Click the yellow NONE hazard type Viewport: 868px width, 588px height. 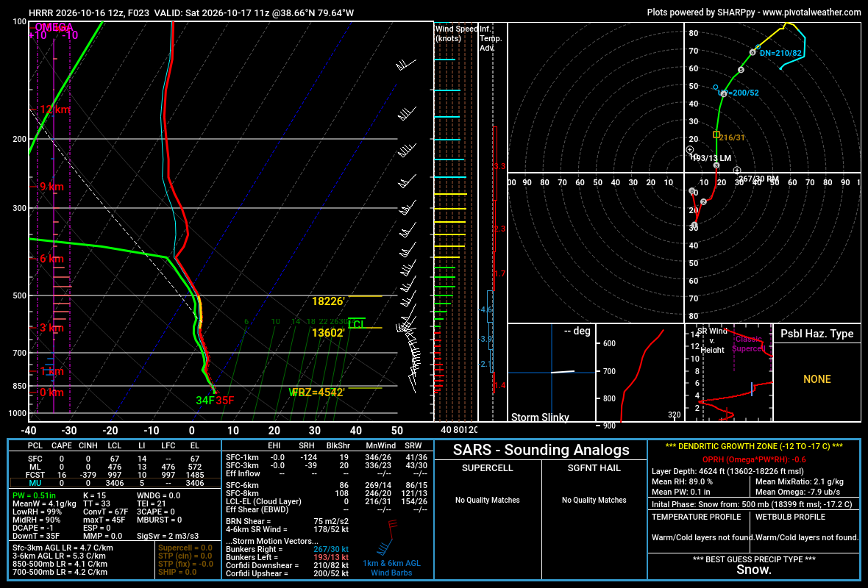click(x=817, y=379)
